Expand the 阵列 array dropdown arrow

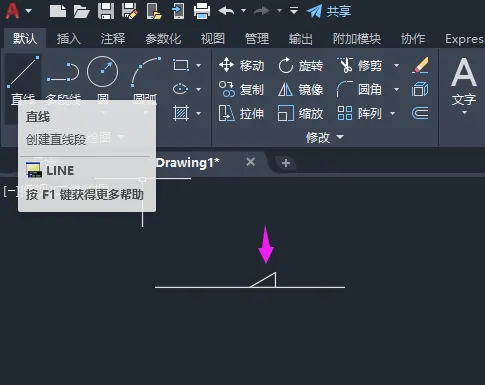click(x=393, y=113)
